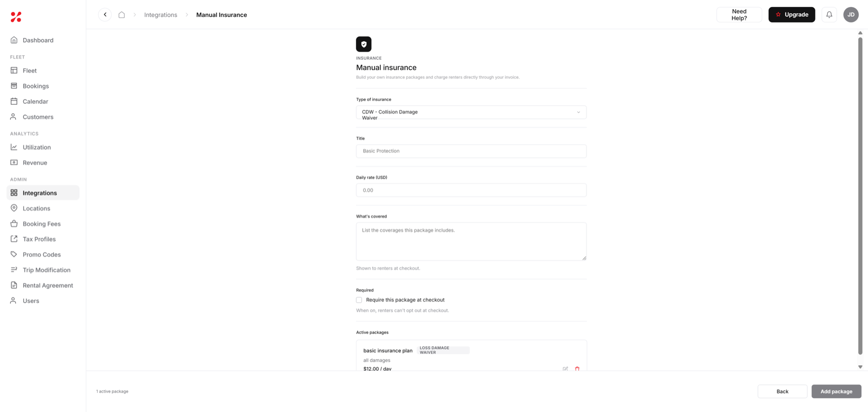
Task: Edit the basic insurance plan package
Action: click(565, 369)
